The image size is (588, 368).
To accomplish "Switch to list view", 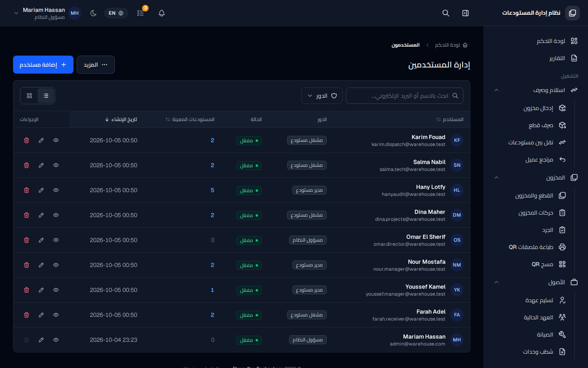I will [46, 96].
